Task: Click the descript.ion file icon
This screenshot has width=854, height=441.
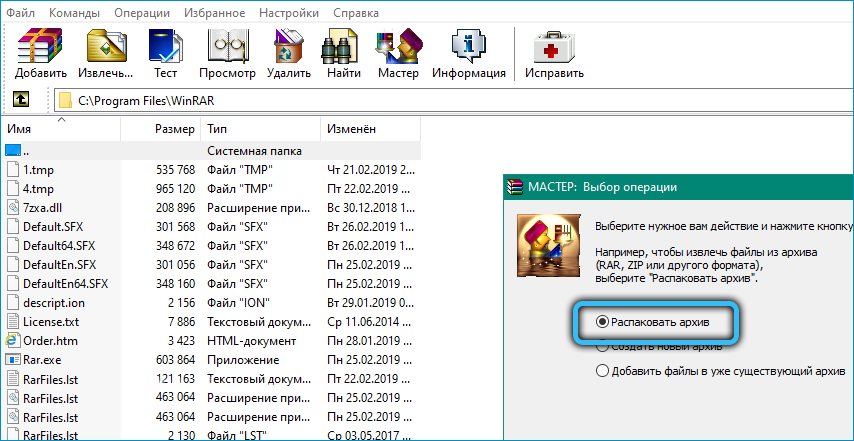Action: pyautogui.click(x=14, y=303)
